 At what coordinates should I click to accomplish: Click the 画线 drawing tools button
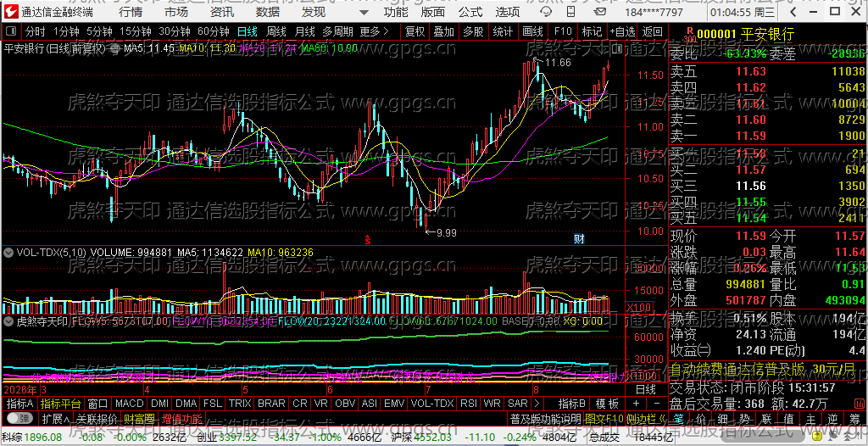point(532,31)
